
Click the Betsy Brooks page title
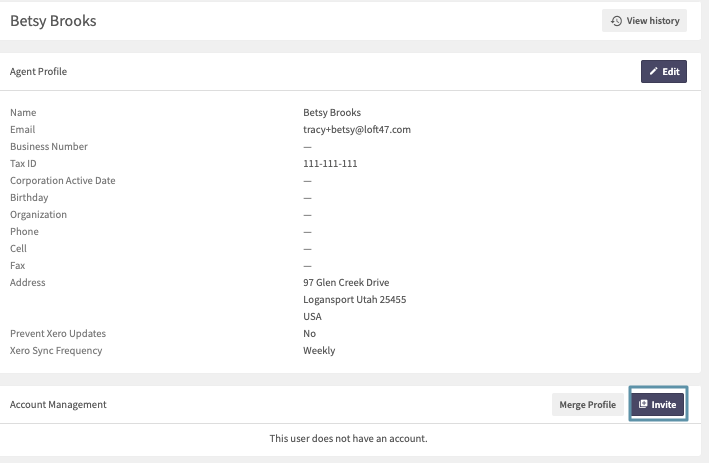pos(53,21)
